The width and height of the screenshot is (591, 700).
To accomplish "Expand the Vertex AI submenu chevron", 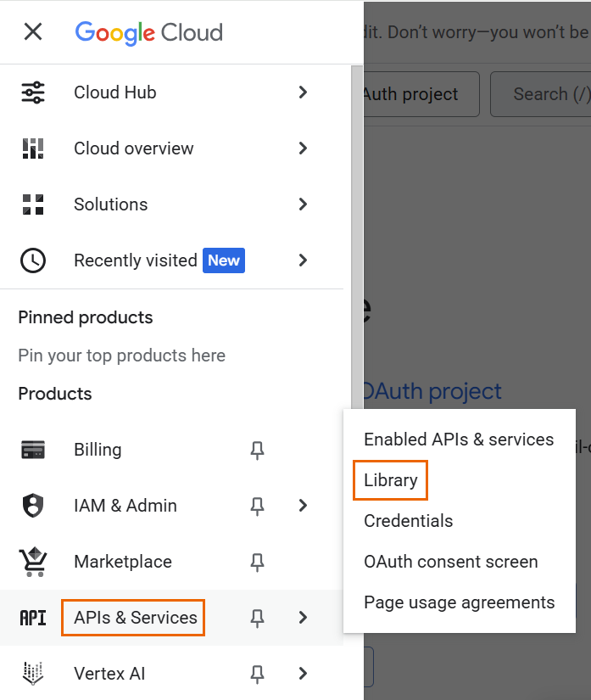I will 303,674.
